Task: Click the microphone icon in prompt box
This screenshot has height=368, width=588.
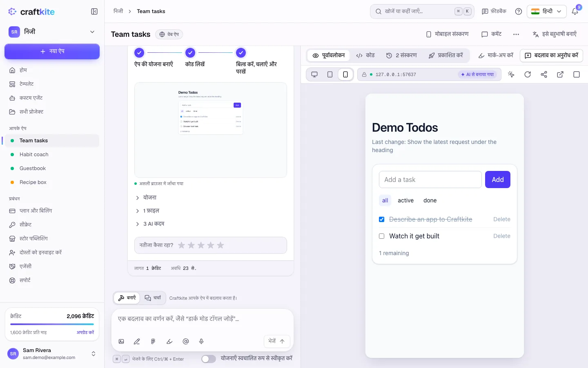Action: (x=201, y=341)
